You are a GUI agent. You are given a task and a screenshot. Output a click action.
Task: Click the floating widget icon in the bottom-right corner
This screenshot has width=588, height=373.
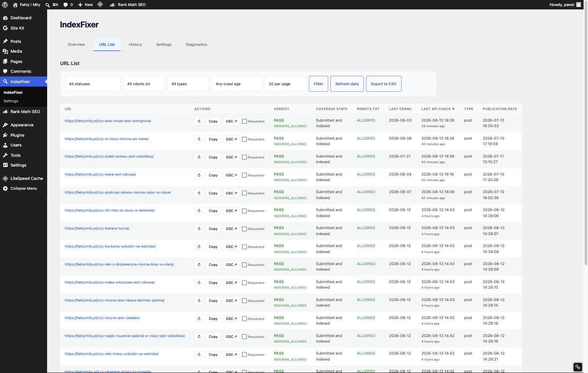pos(578,367)
